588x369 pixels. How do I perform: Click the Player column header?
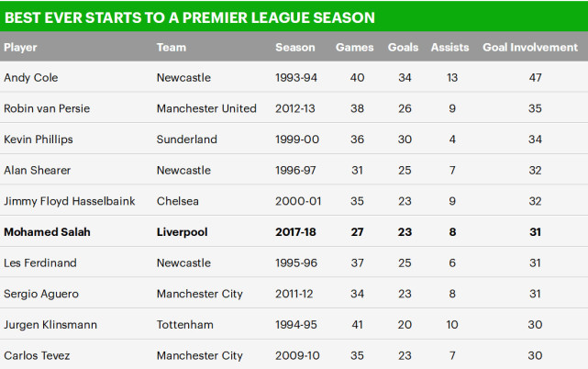pyautogui.click(x=20, y=48)
